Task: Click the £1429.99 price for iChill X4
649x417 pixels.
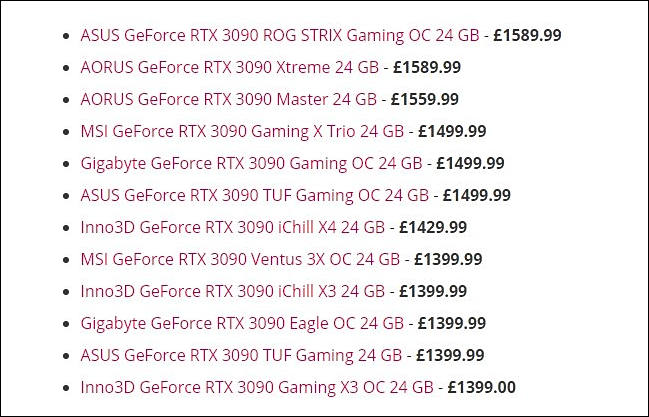Action: (x=433, y=227)
